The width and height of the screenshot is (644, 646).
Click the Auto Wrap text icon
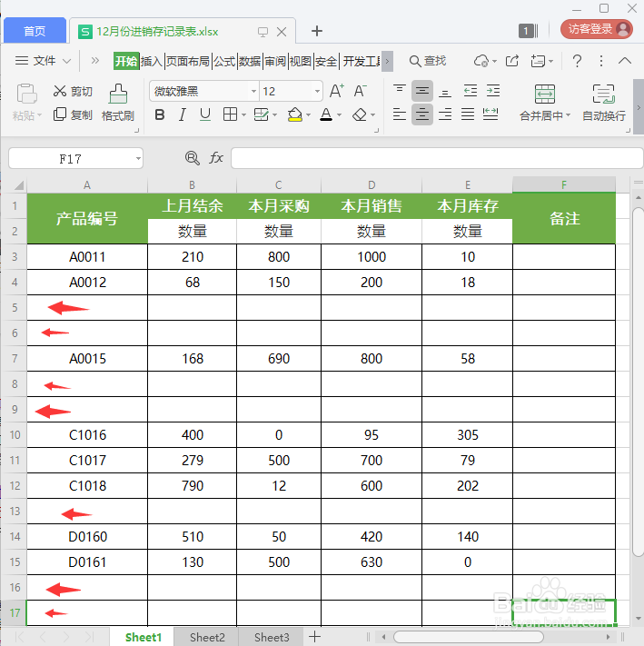[x=604, y=94]
